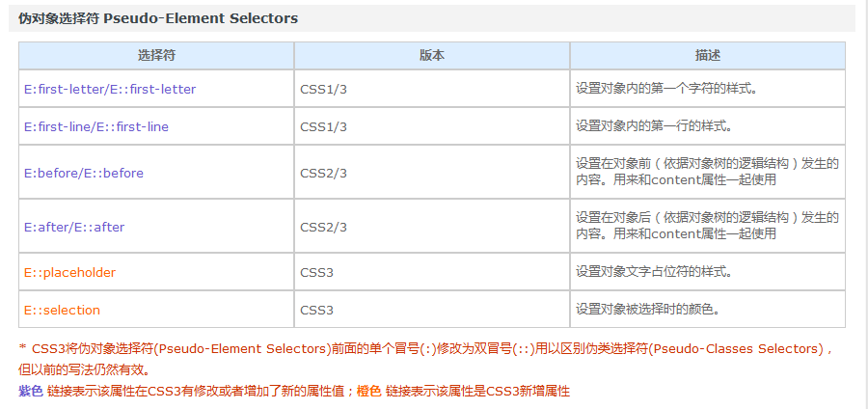
Task: Follow the E:after/E::after link
Action: pyautogui.click(x=74, y=227)
